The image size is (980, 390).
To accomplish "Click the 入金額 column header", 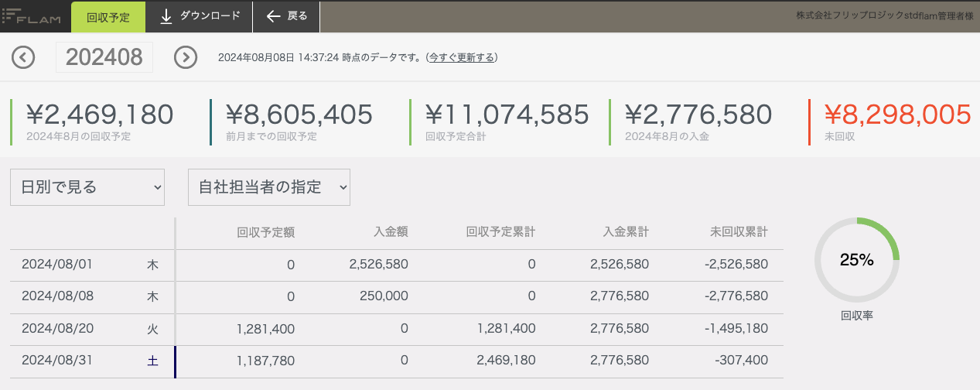I will (391, 231).
